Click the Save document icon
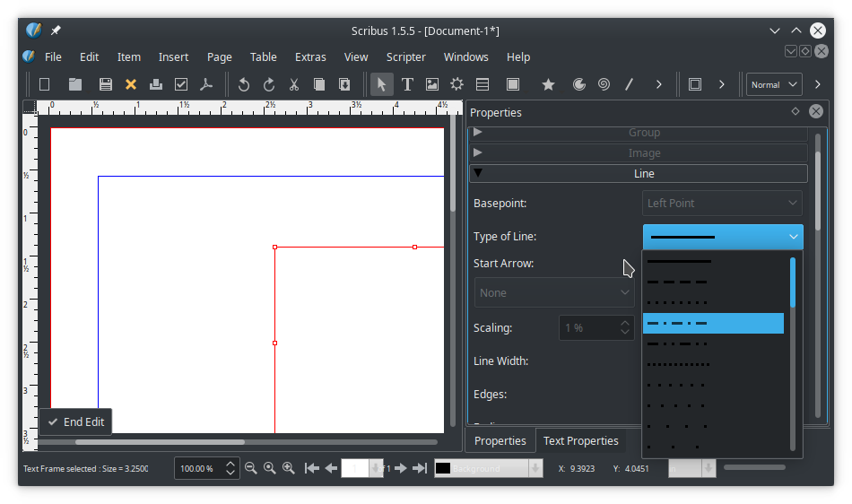Viewport: 852px width, 504px height. pyautogui.click(x=106, y=84)
